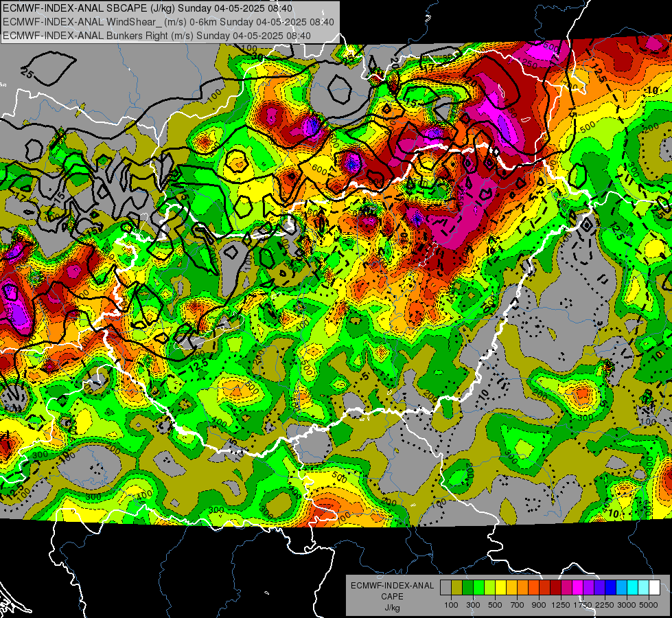
Task: Pick the red-orange legend swatch before 900
Action: point(533,588)
